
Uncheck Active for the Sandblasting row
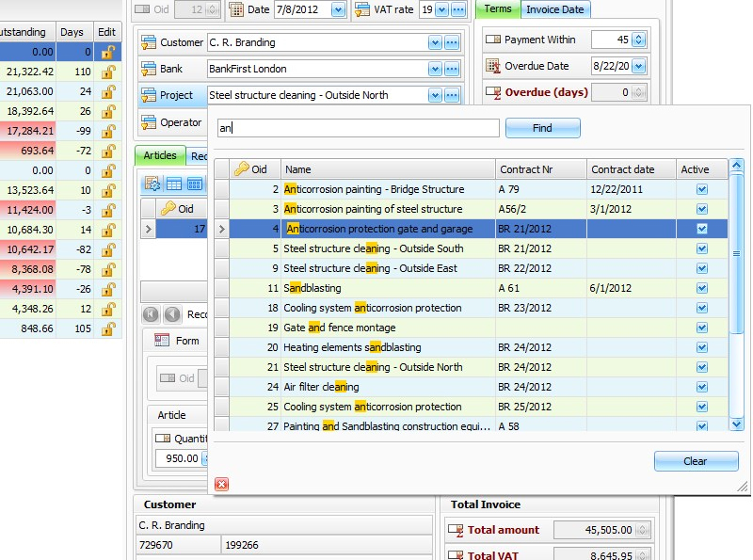pyautogui.click(x=702, y=288)
